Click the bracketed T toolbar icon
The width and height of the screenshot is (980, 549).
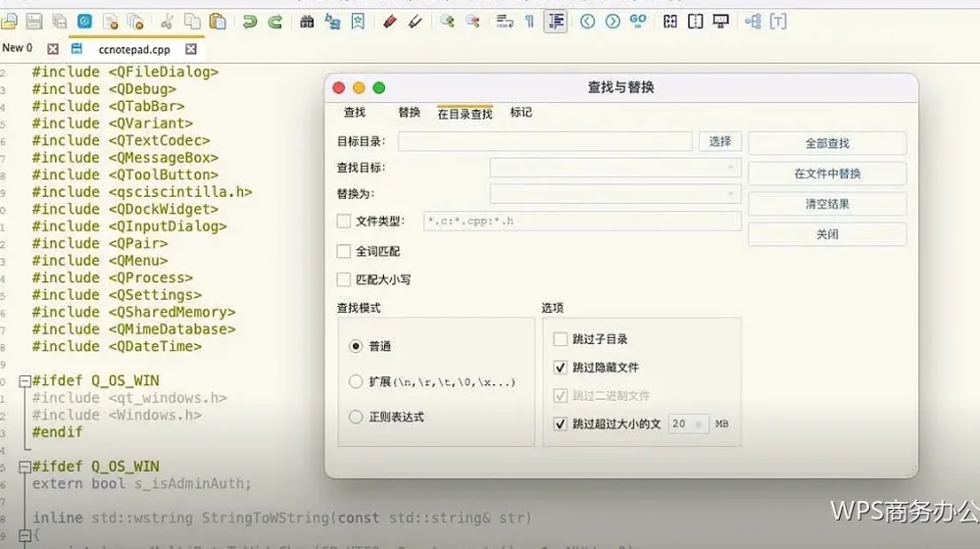(778, 22)
